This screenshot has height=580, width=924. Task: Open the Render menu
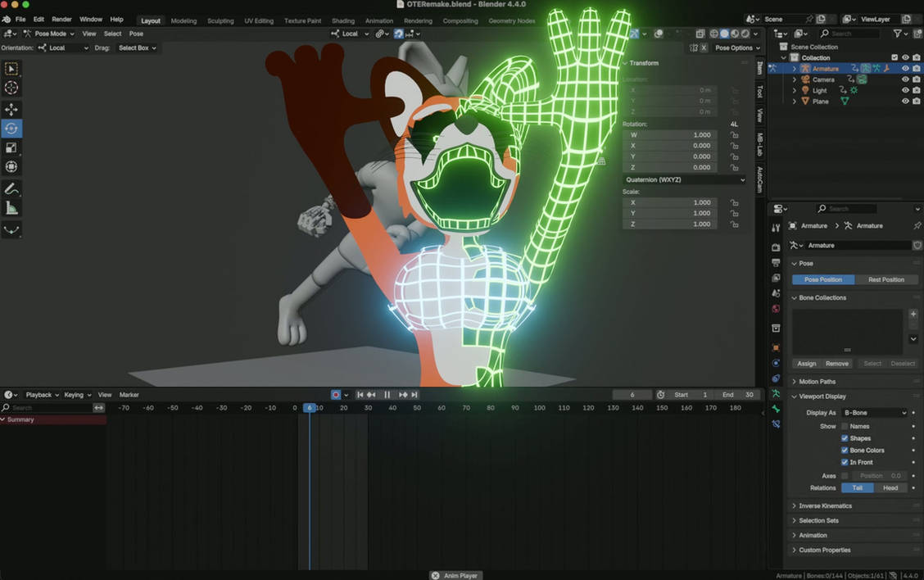tap(61, 20)
